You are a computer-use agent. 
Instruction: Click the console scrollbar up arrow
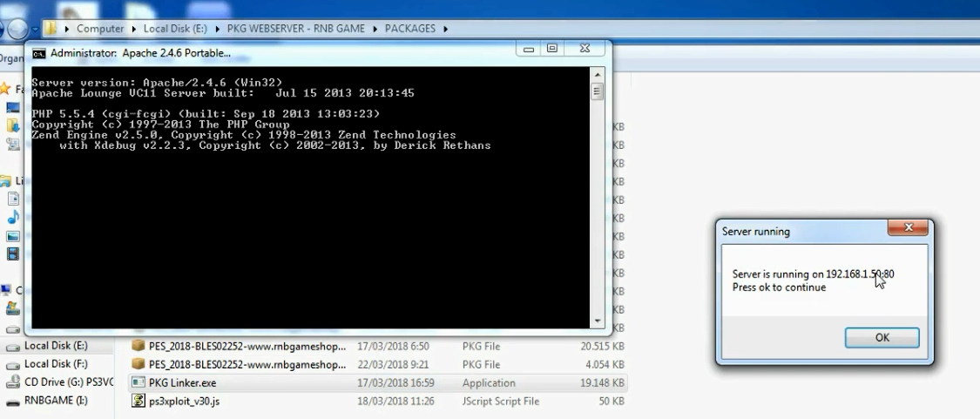pyautogui.click(x=598, y=74)
